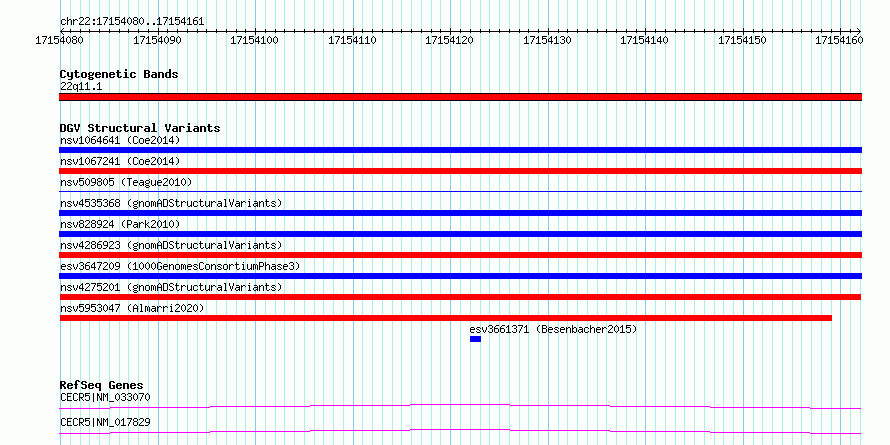Click ruler position 17154080
Viewport: 890px width, 445px height.
click(x=59, y=40)
